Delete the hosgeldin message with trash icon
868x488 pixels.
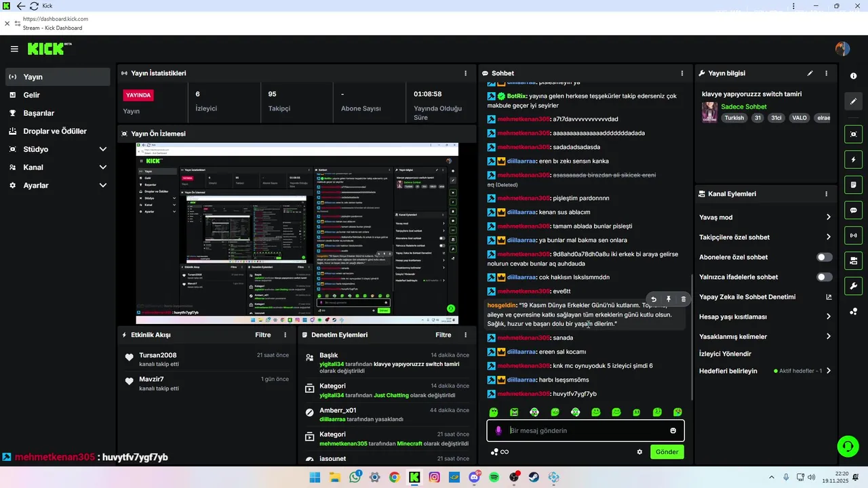[x=683, y=299]
